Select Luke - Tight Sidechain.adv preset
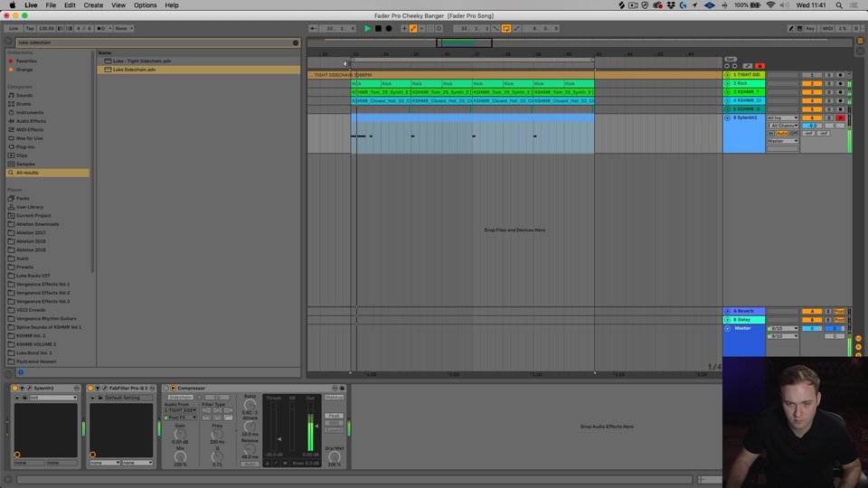The height and width of the screenshot is (488, 868). point(142,61)
